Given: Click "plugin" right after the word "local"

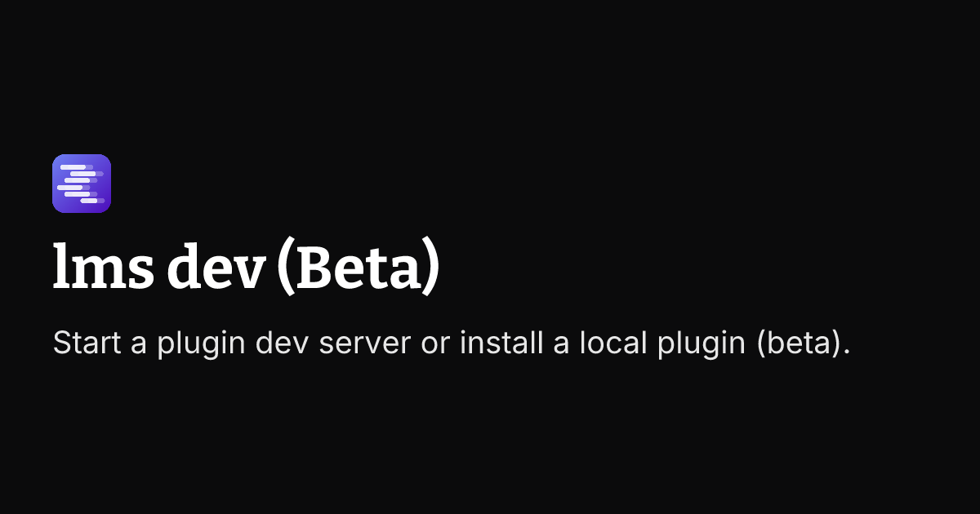Looking at the screenshot, I should click(699, 346).
